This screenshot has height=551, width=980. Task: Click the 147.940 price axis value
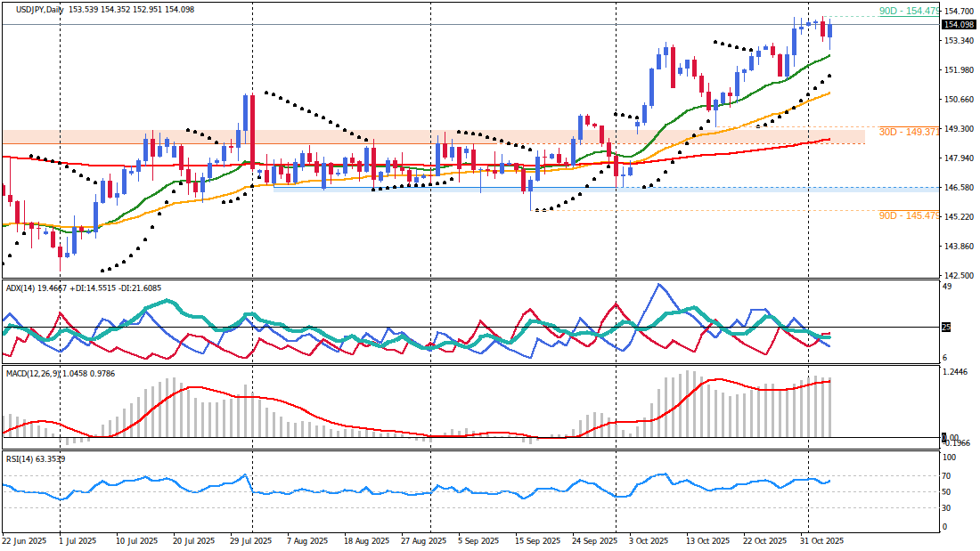(960, 158)
